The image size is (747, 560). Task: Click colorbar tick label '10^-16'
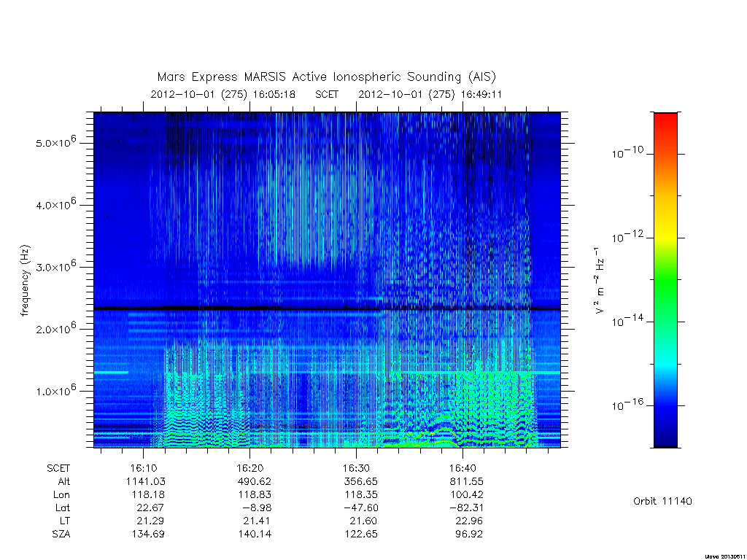point(627,405)
